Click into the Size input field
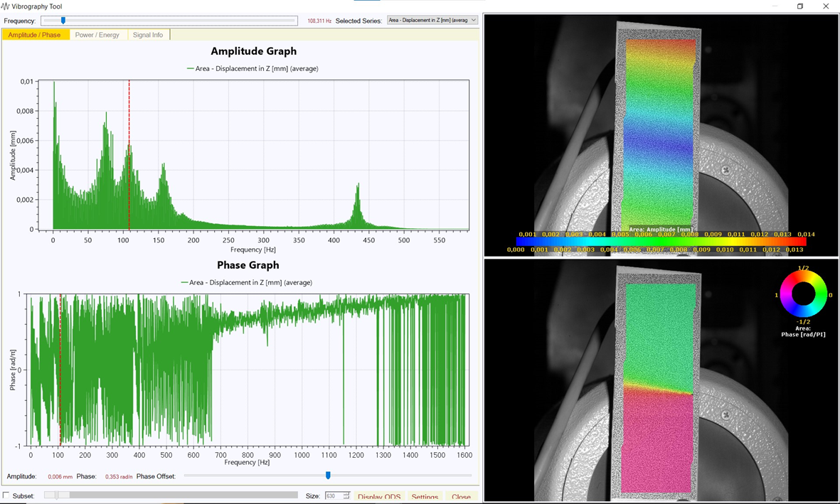The height and width of the screenshot is (504, 840). 333,496
